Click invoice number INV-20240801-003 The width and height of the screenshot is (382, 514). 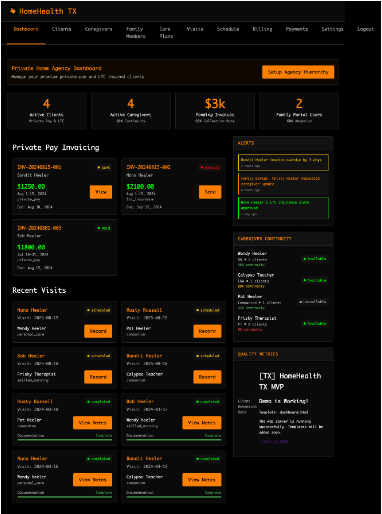(x=39, y=228)
